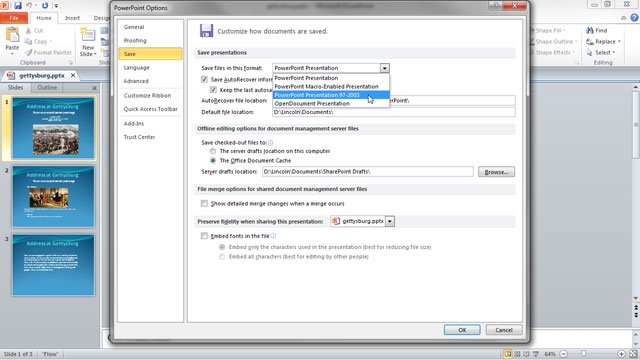Click the Undo arrow icon

click(29, 6)
